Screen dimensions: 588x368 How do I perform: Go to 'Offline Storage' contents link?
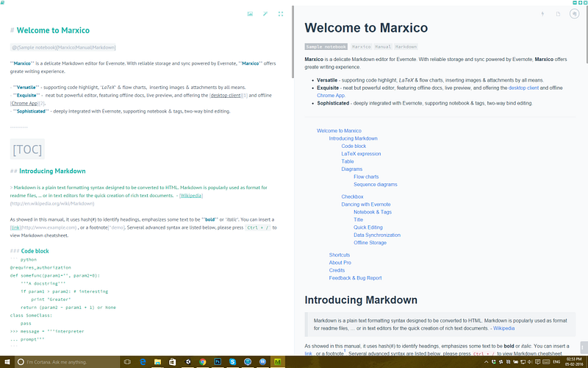(x=370, y=243)
